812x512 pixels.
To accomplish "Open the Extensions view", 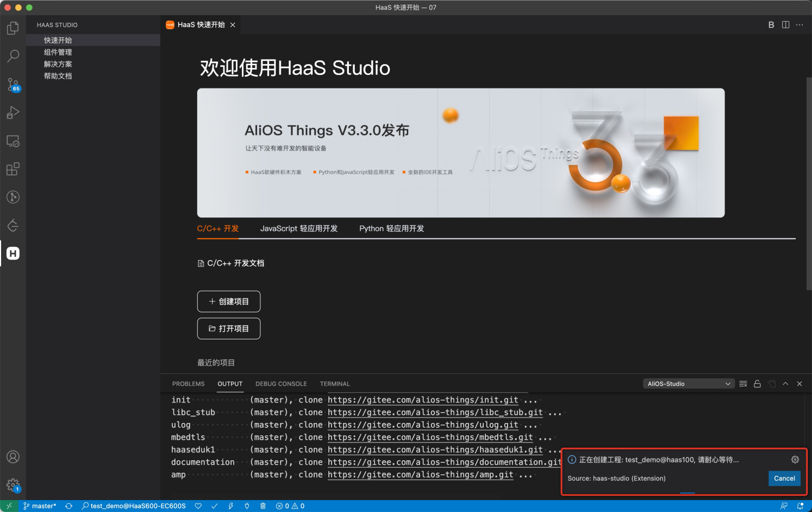I will (x=13, y=169).
